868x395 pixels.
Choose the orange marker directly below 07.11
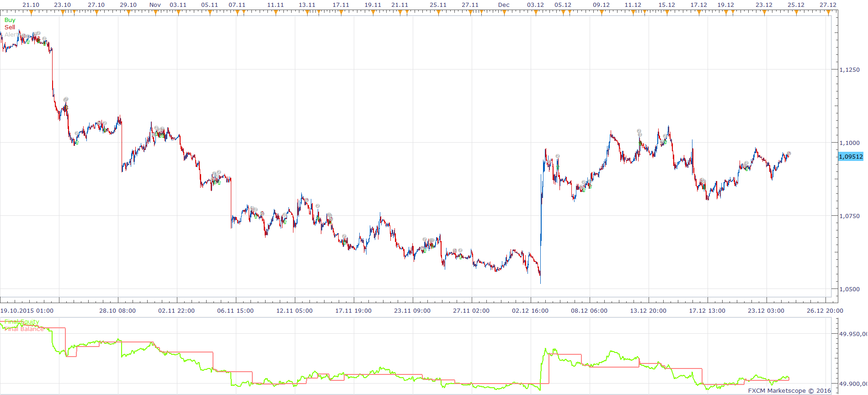click(x=237, y=12)
